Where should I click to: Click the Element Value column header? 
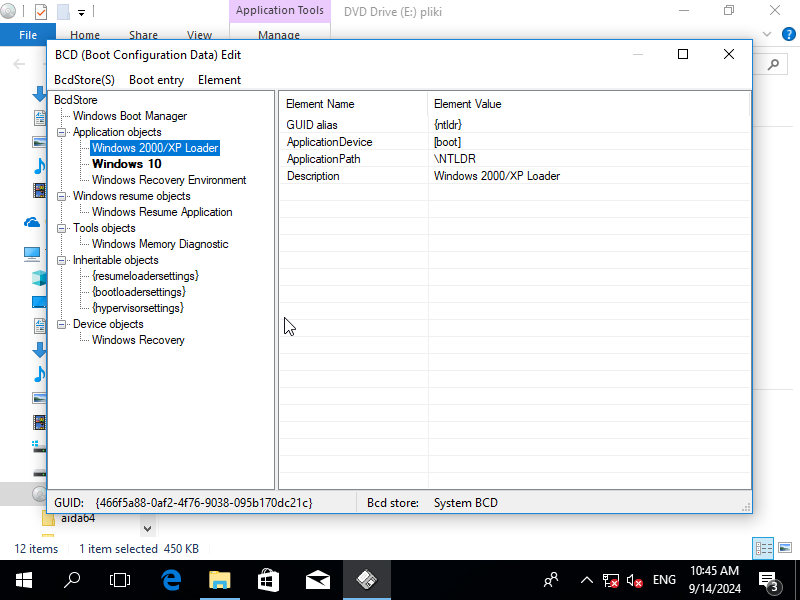tap(588, 104)
